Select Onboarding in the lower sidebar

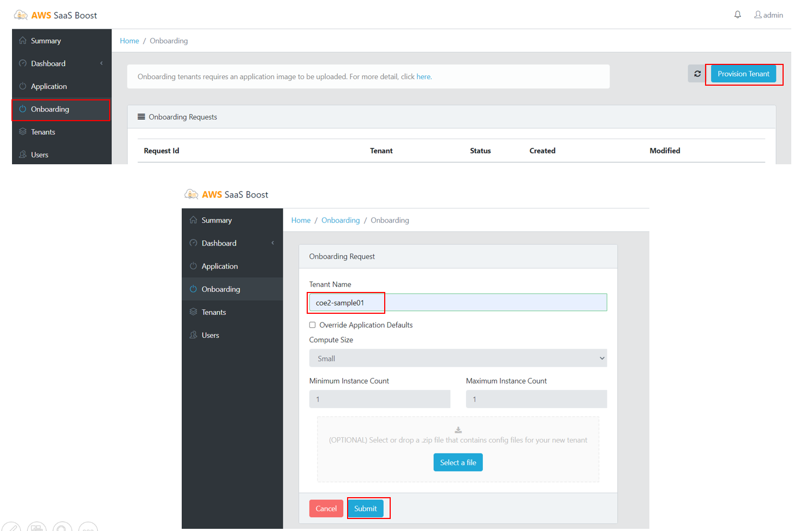220,289
